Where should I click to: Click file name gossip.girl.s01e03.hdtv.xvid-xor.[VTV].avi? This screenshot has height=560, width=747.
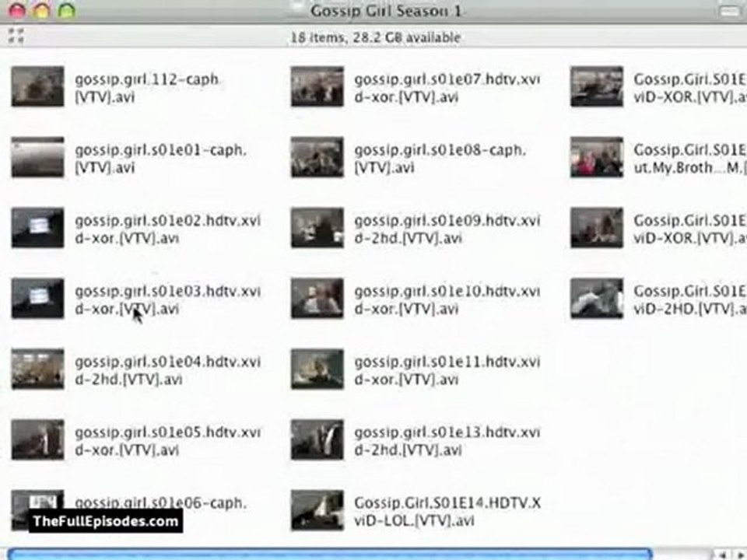point(168,300)
